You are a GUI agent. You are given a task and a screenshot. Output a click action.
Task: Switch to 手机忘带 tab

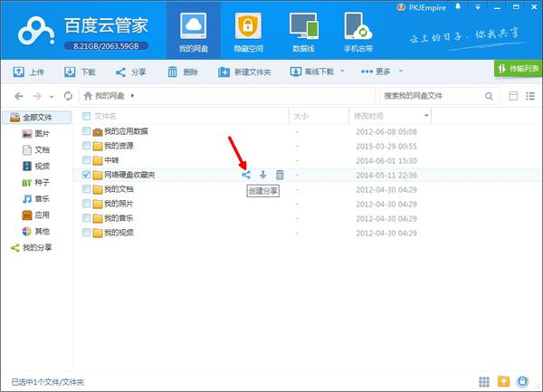tap(358, 31)
